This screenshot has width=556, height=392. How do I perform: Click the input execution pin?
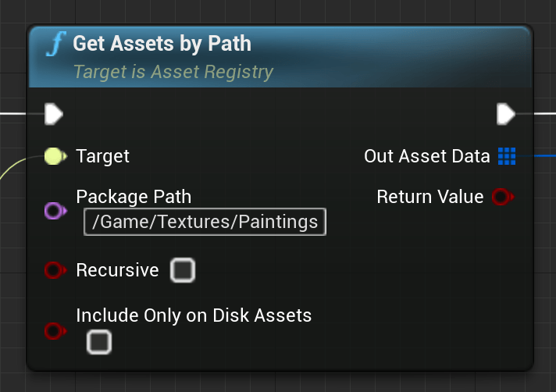pyautogui.click(x=53, y=115)
